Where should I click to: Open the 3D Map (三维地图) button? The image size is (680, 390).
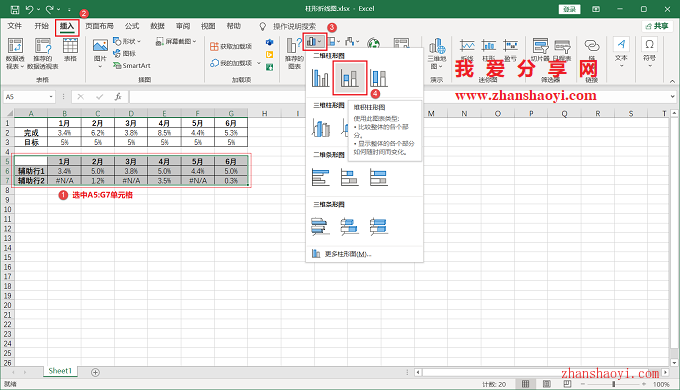437,53
